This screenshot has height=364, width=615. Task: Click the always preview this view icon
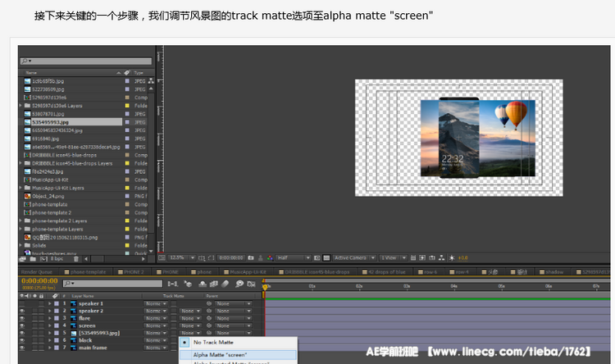(162, 257)
